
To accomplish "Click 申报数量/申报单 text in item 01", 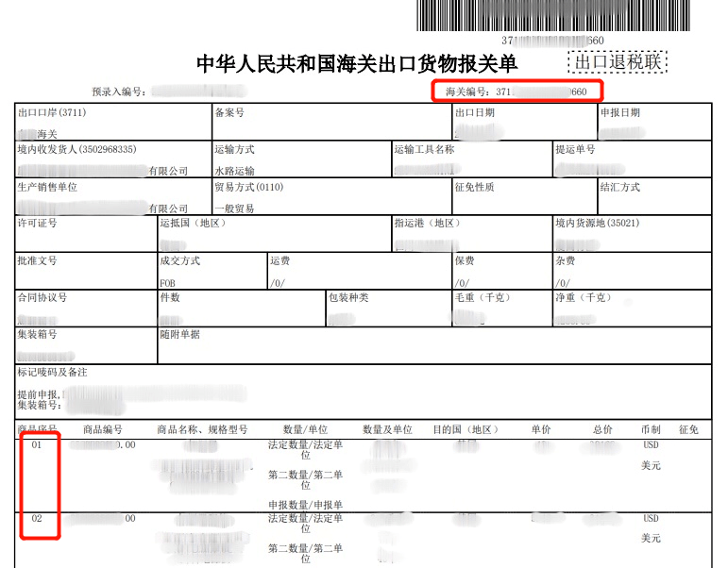I will pyautogui.click(x=306, y=505).
